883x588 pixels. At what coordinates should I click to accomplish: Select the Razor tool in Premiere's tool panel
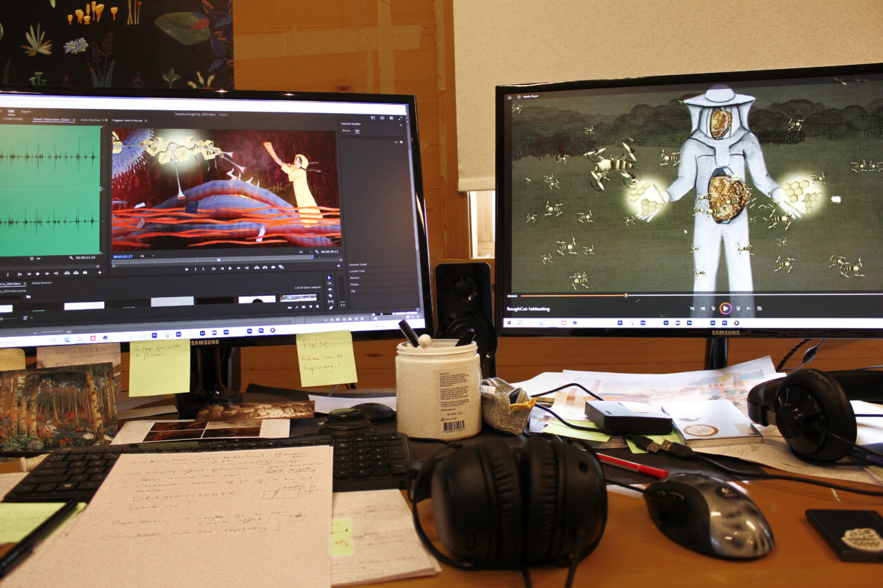click(329, 295)
